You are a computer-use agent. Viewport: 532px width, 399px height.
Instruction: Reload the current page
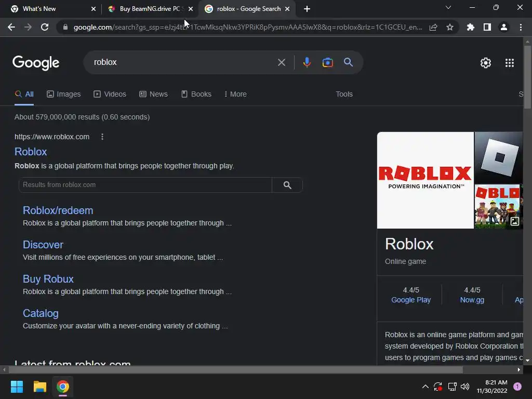45,27
